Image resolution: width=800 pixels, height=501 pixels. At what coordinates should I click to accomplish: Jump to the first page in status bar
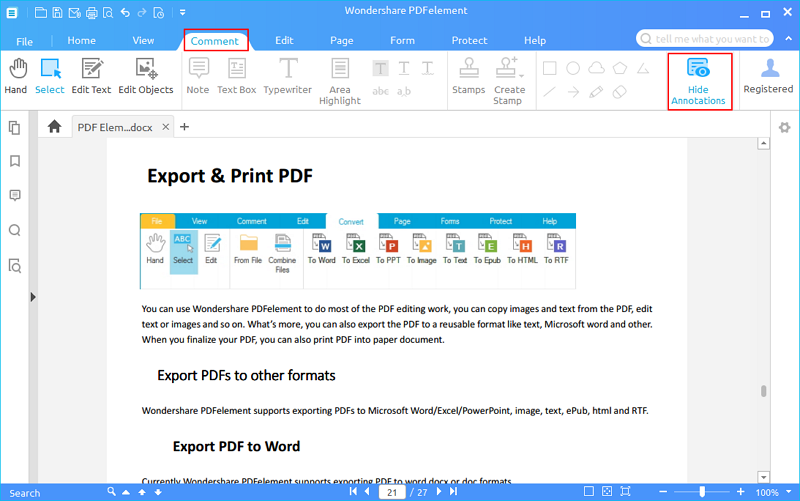click(353, 491)
